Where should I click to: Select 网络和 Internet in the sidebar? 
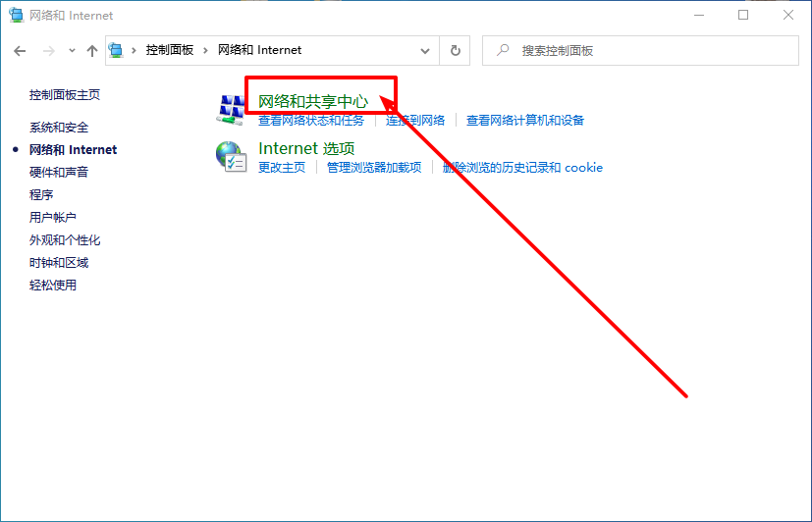click(73, 150)
